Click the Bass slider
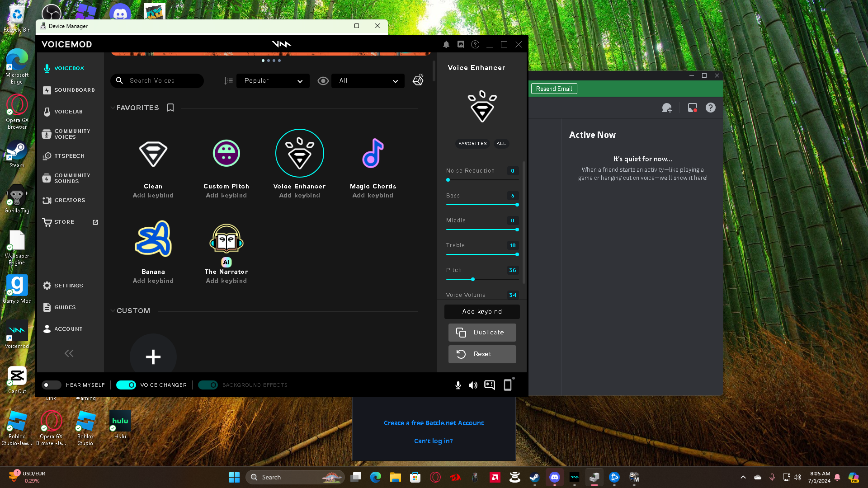868x488 pixels. coord(482,205)
